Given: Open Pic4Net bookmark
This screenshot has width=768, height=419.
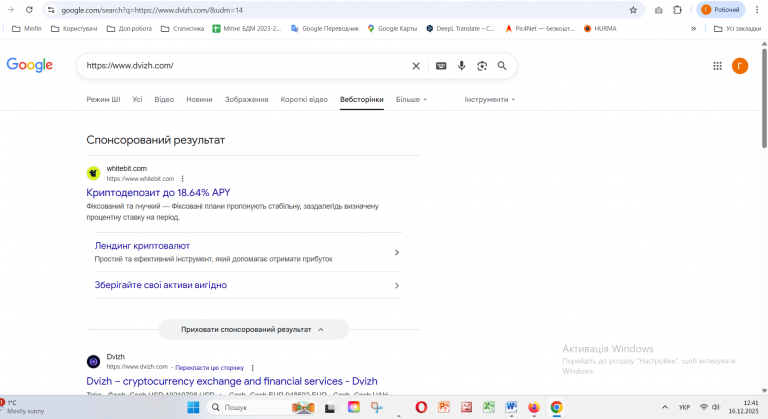Looking at the screenshot, I should [540, 28].
